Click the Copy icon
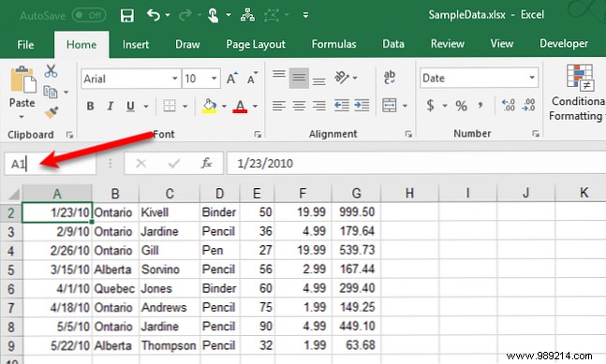Screen dimensions: 606x364 click(51, 92)
